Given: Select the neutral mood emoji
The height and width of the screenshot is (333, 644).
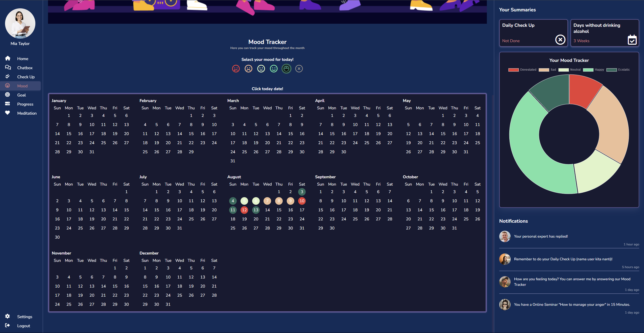Looking at the screenshot, I should point(261,68).
